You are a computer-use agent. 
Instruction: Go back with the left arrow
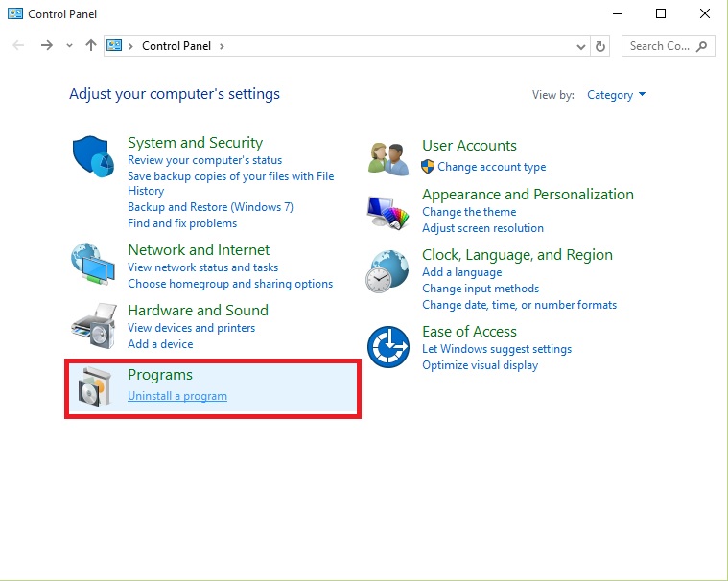[x=18, y=45]
